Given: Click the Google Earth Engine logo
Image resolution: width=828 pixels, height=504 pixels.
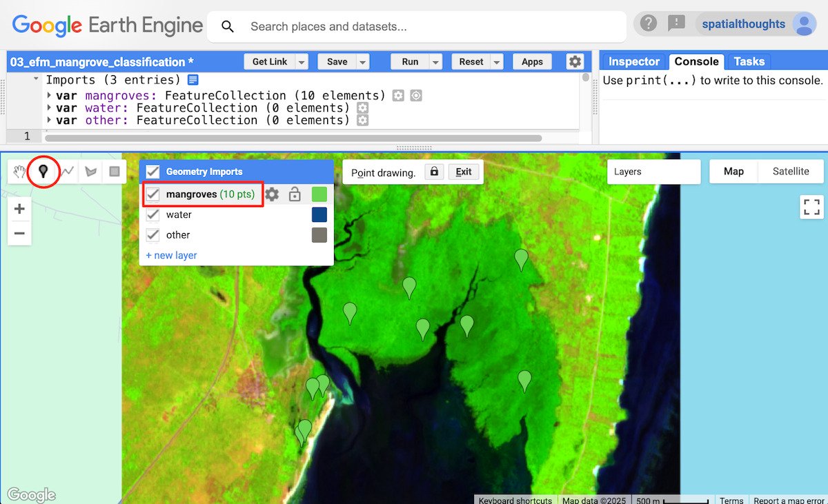Looking at the screenshot, I should click(x=108, y=26).
